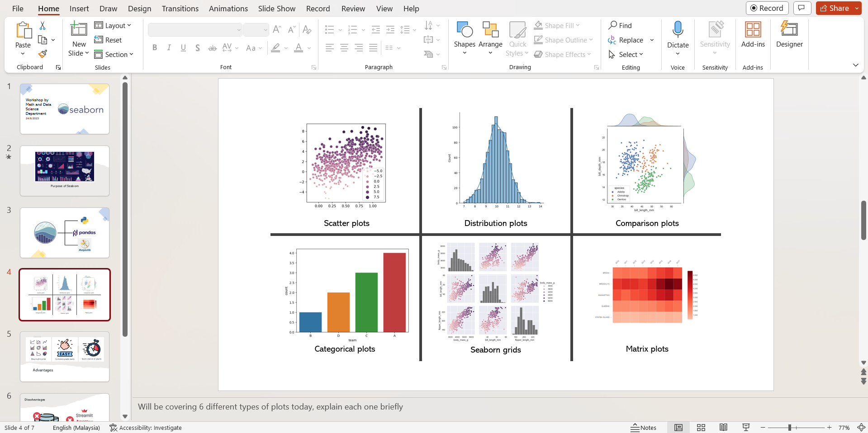Toggle Italic formatting
This screenshot has height=433, width=868.
tap(169, 48)
